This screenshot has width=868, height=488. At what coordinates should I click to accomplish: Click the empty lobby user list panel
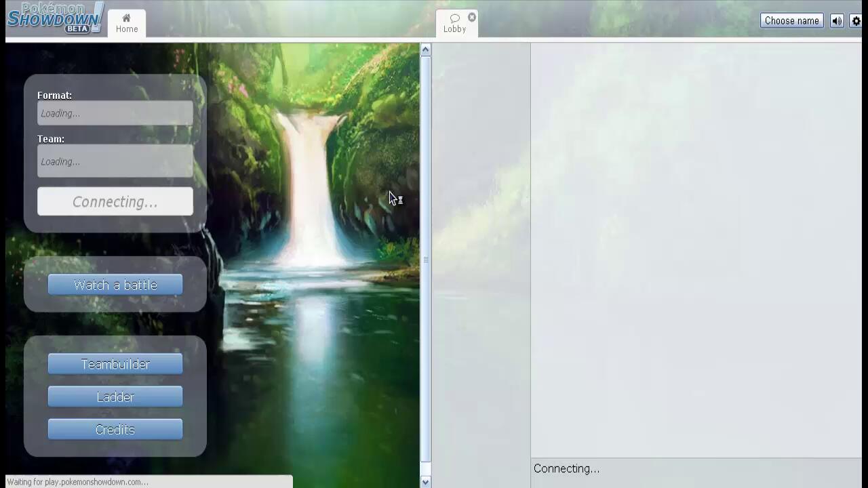(x=481, y=251)
